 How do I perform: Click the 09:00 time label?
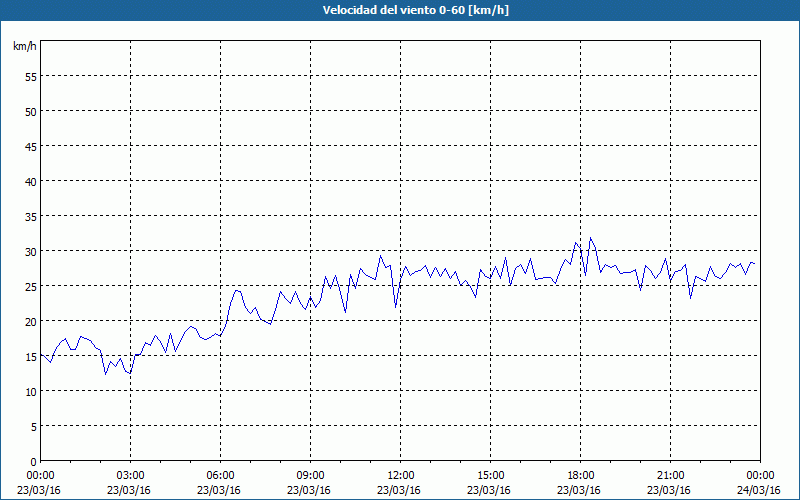pyautogui.click(x=310, y=475)
